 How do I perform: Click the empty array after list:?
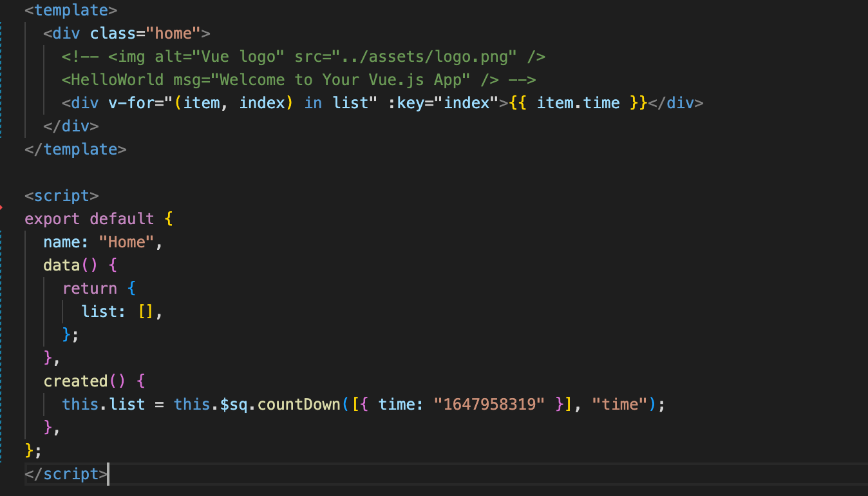coord(146,312)
